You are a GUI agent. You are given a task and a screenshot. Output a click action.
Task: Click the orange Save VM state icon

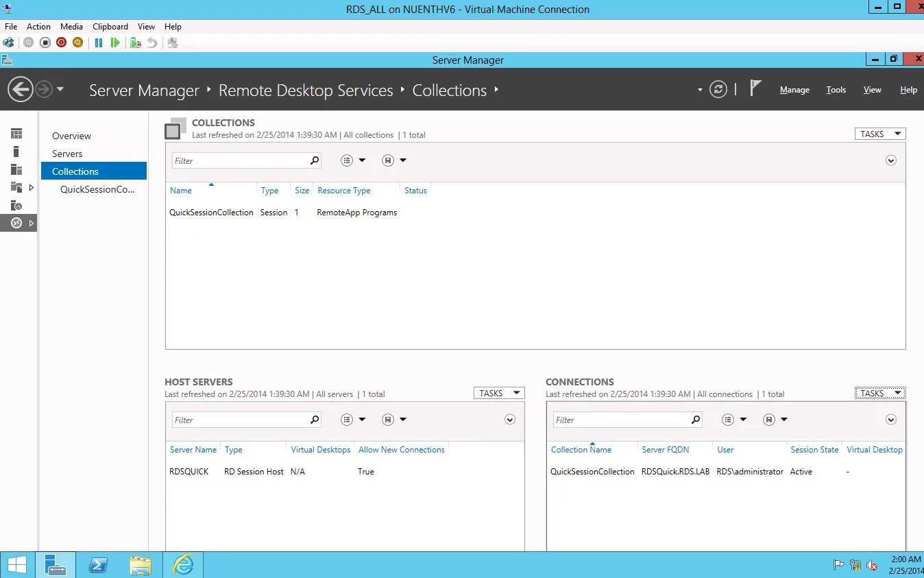click(78, 43)
